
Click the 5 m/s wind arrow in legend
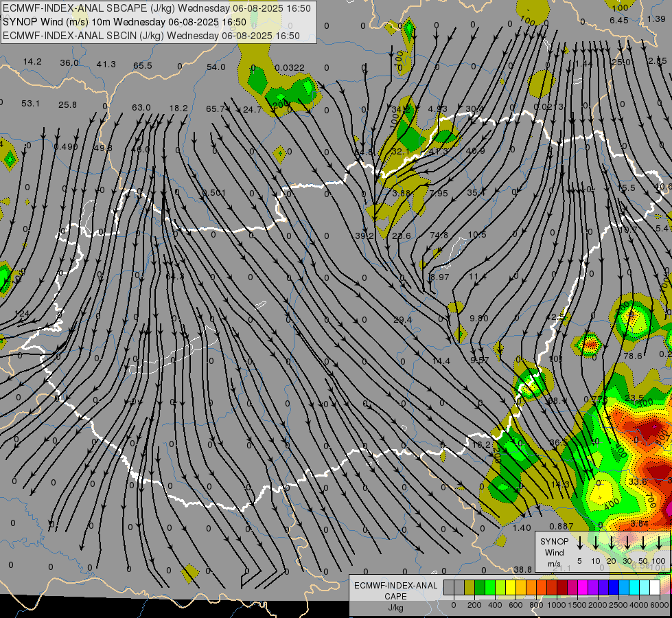(580, 543)
